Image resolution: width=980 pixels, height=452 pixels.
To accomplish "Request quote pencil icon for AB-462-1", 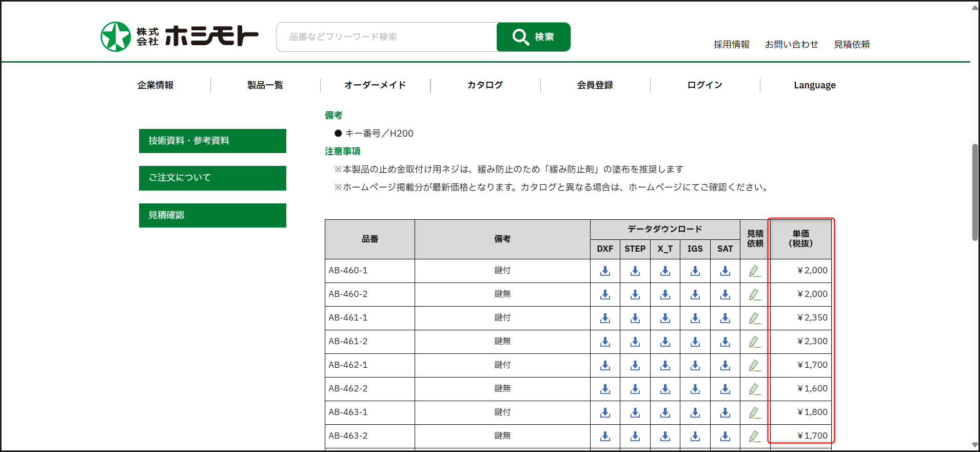I will (754, 365).
